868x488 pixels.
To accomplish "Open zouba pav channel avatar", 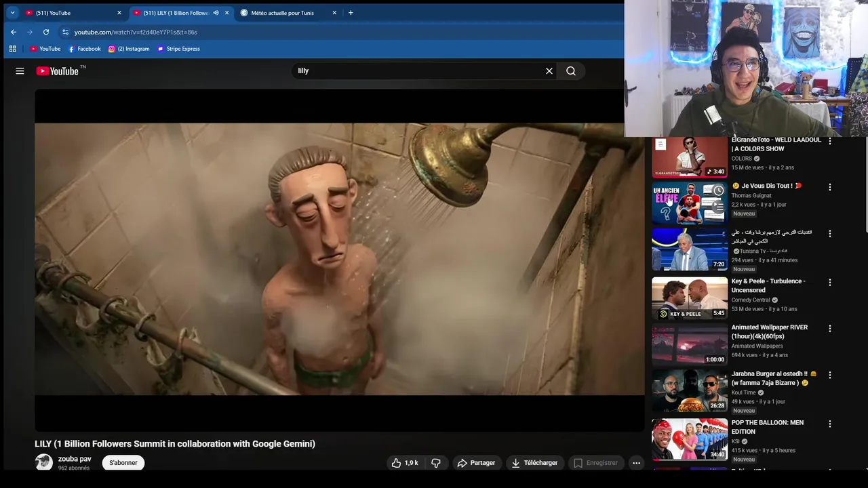I will [x=44, y=463].
